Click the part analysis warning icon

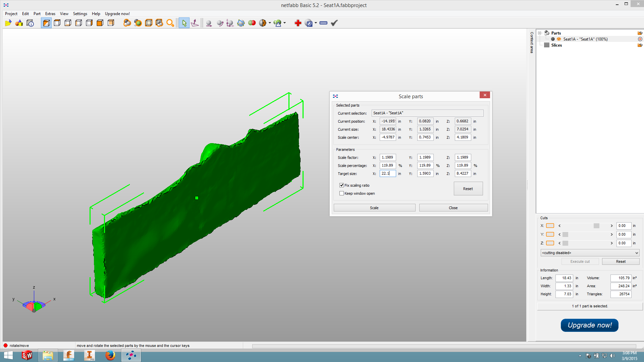(x=277, y=23)
